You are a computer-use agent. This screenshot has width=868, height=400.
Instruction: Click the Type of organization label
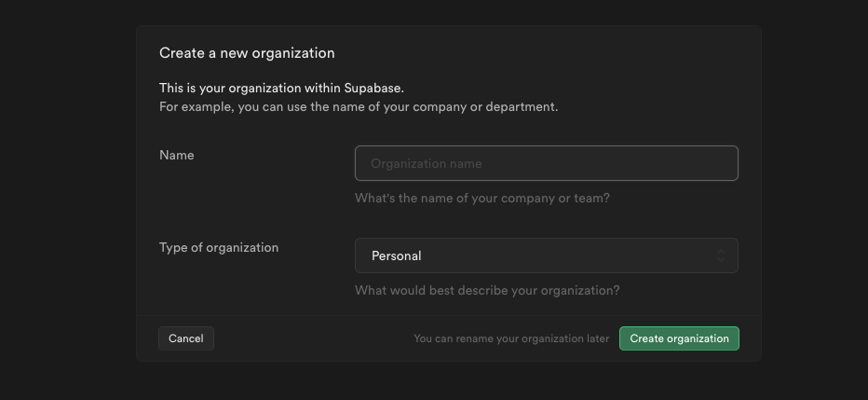[x=219, y=248]
